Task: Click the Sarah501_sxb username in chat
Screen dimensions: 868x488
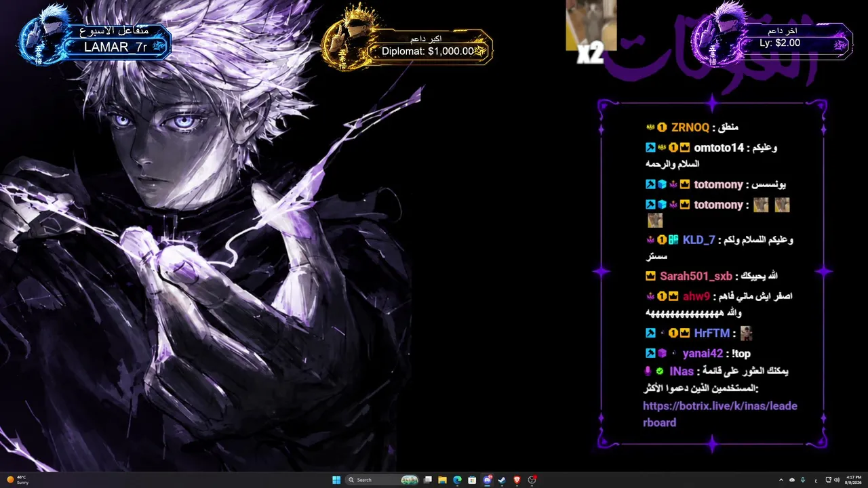Action: (x=696, y=277)
